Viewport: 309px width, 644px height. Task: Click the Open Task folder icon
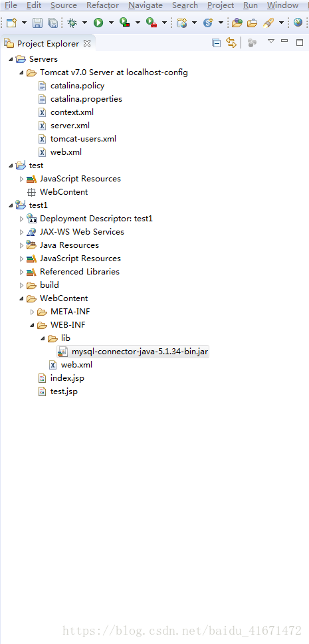[253, 23]
